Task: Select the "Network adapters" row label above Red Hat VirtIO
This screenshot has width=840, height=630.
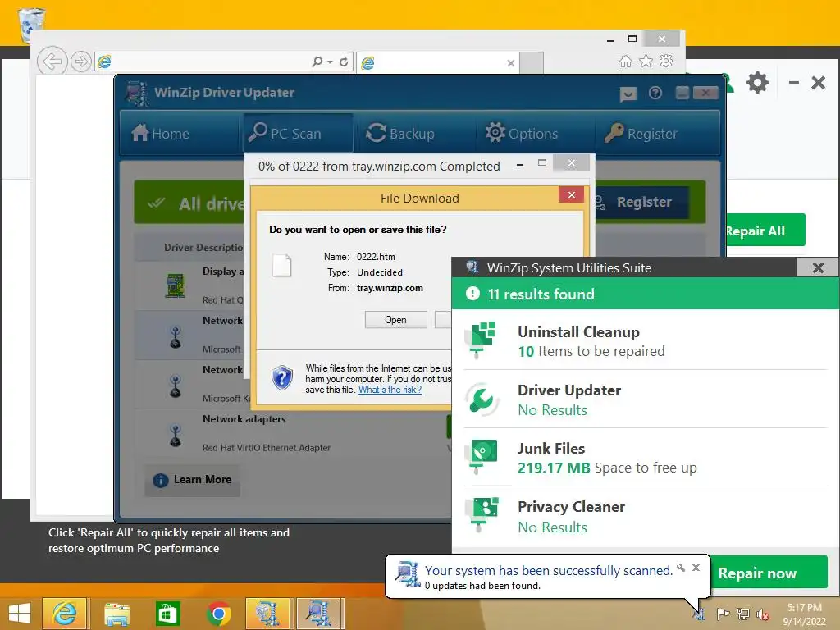Action: pyautogui.click(x=244, y=419)
